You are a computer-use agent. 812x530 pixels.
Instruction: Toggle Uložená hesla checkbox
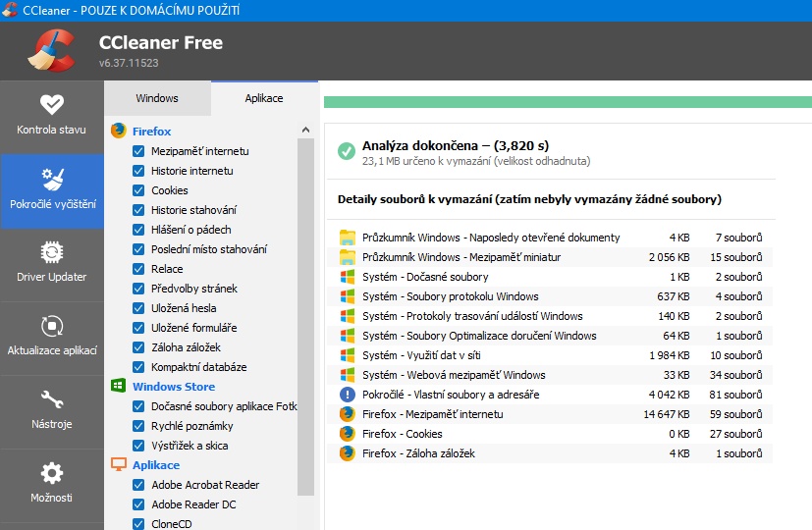138,308
